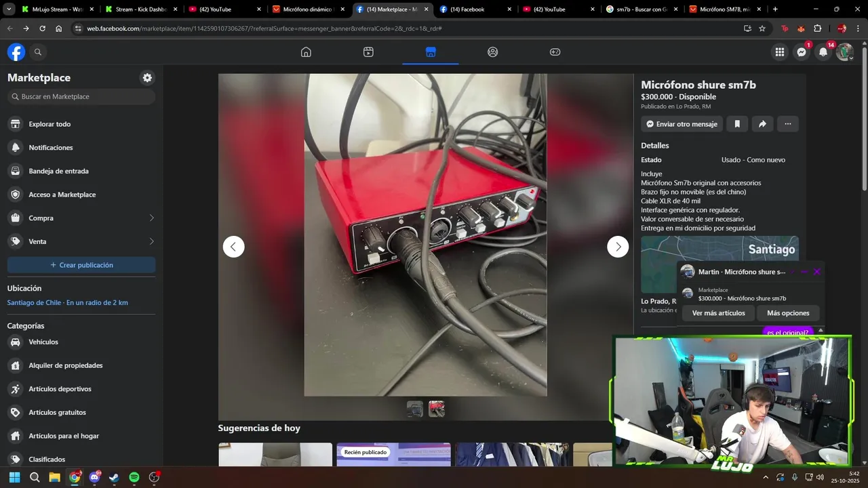Image resolution: width=868 pixels, height=488 pixels.
Task: Open Steam from taskbar
Action: [114, 477]
